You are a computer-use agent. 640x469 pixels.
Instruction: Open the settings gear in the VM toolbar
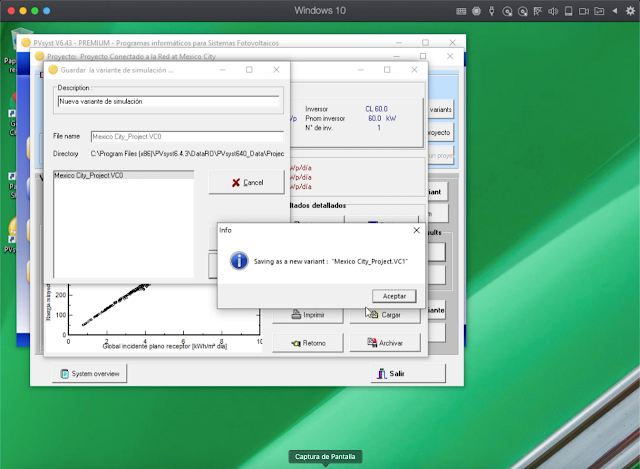630,11
